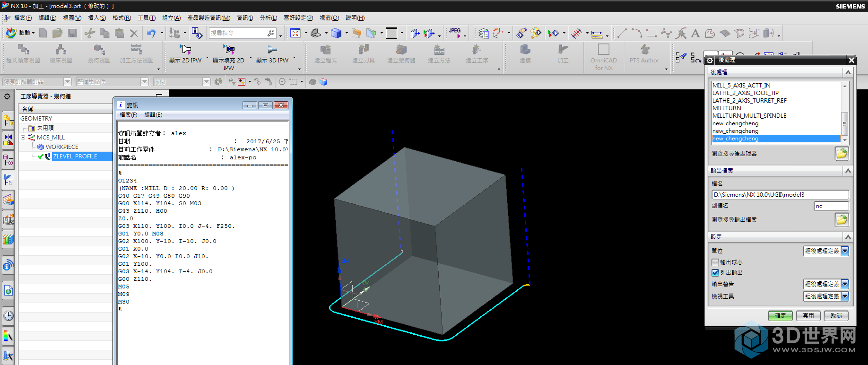Click the confirm OK button

(x=781, y=315)
